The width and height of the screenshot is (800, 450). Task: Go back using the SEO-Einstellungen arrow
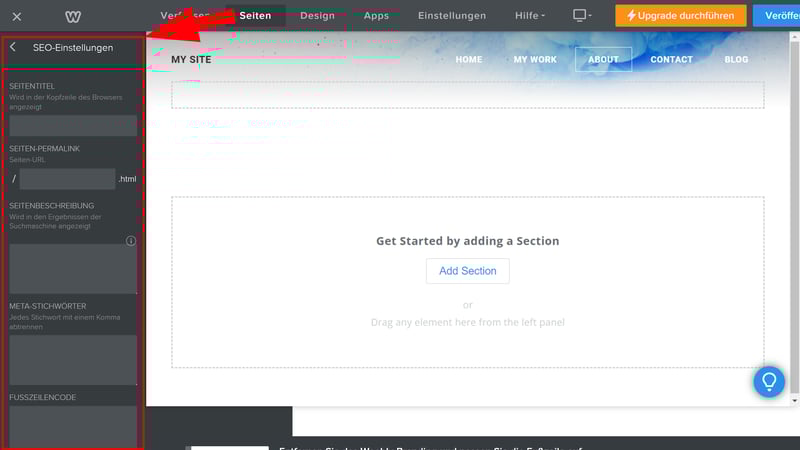[13, 47]
